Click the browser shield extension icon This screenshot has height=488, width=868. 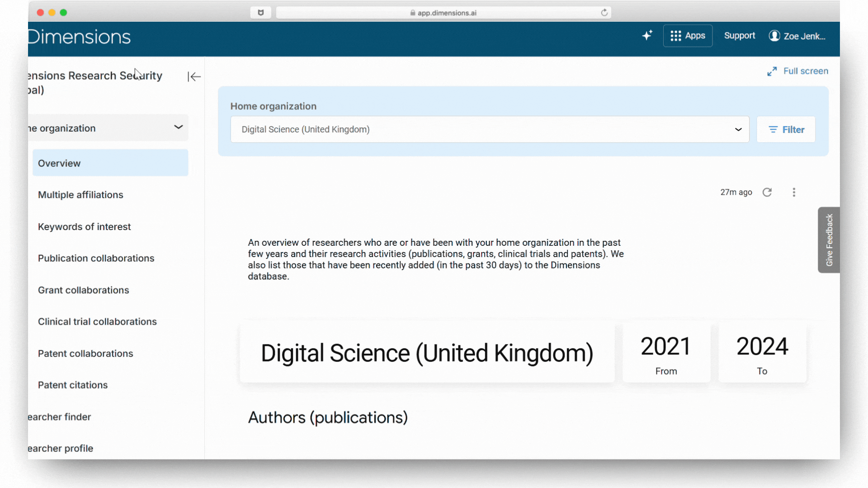260,13
